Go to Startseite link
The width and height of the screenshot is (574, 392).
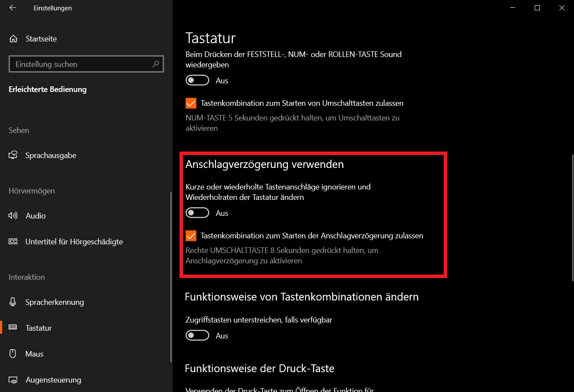pos(41,39)
